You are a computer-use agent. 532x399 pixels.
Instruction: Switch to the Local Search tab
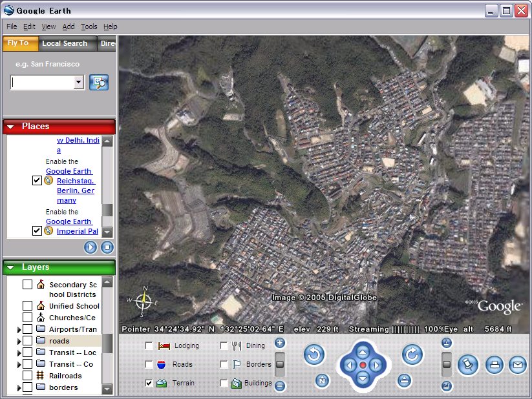[x=65, y=43]
